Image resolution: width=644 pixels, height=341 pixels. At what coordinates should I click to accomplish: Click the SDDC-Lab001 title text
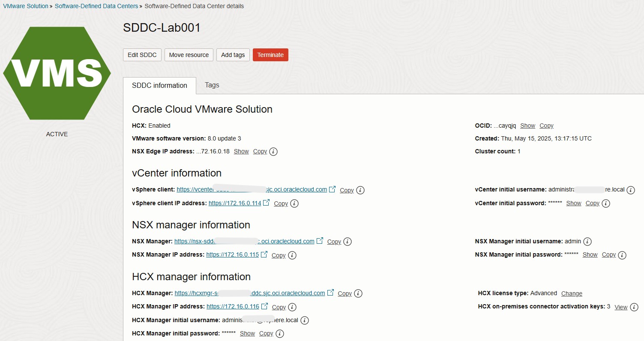click(162, 28)
